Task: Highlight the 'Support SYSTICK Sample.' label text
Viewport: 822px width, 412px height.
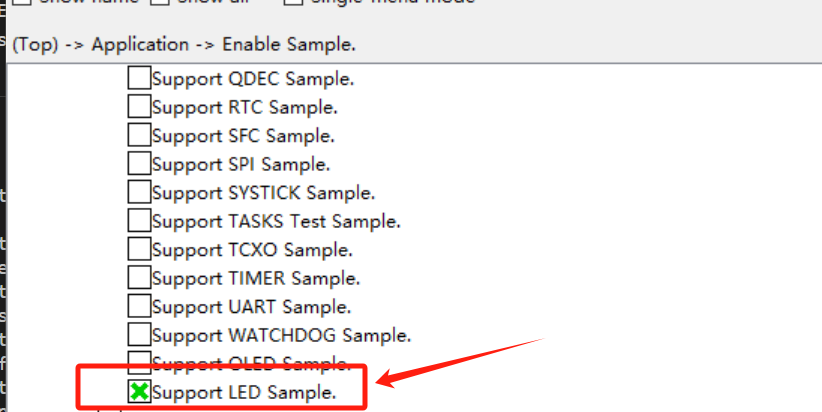Action: click(263, 193)
